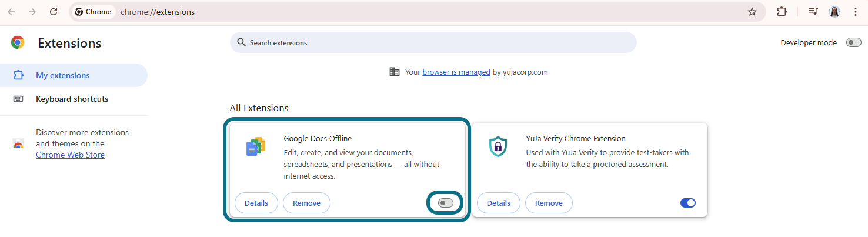This screenshot has width=868, height=237.
Task: Turn on Google Docs Offline extension
Action: click(446, 203)
